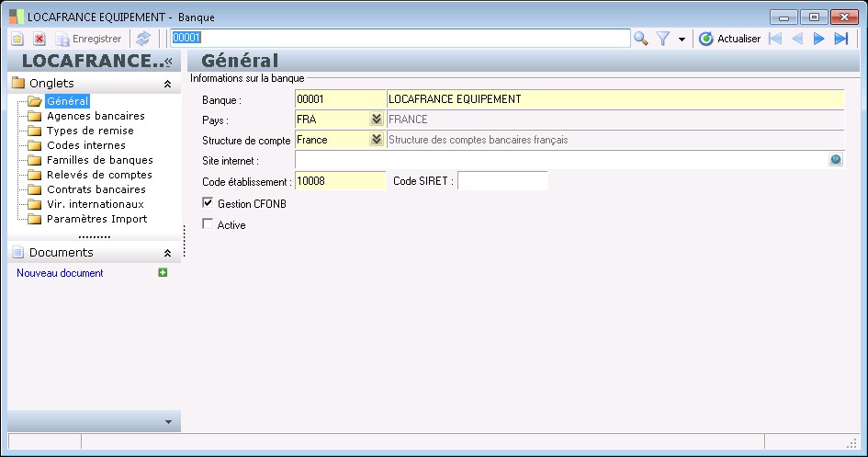
Task: Click the Général folder icon in tree
Action: pyautogui.click(x=35, y=101)
